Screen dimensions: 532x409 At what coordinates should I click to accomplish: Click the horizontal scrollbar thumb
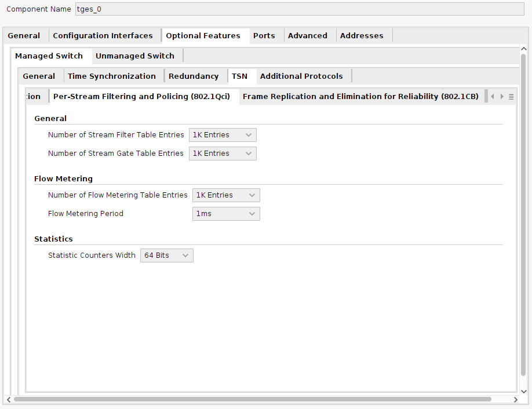pos(253,400)
